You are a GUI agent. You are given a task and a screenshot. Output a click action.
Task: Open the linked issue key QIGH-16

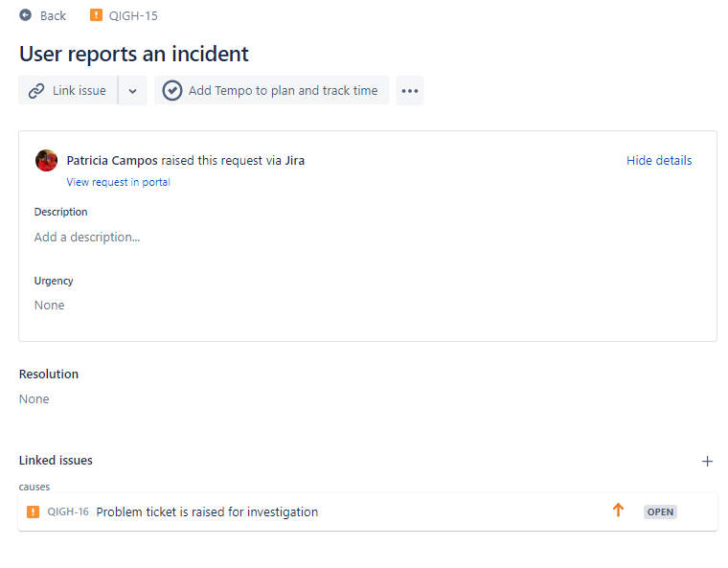(x=68, y=511)
